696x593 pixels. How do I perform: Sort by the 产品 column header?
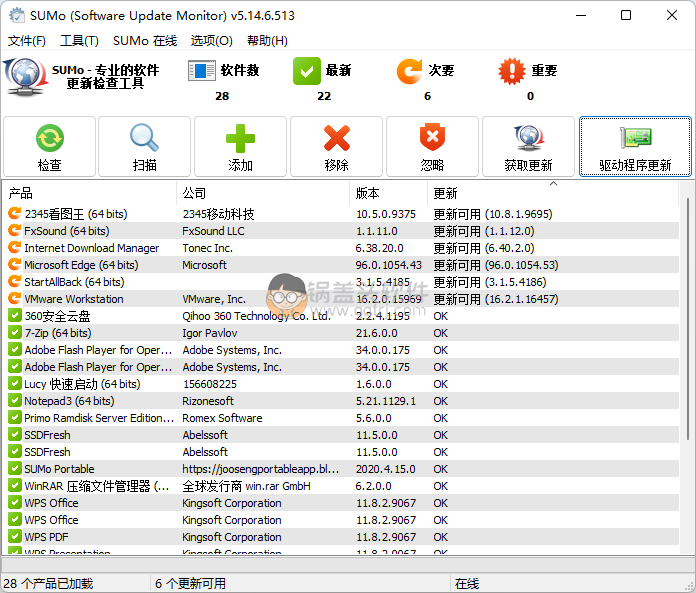[89, 193]
